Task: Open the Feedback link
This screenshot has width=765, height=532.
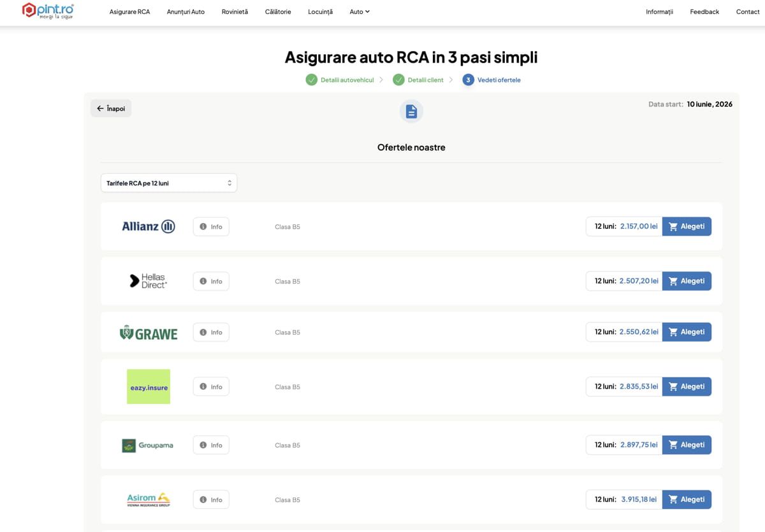Action: (704, 11)
